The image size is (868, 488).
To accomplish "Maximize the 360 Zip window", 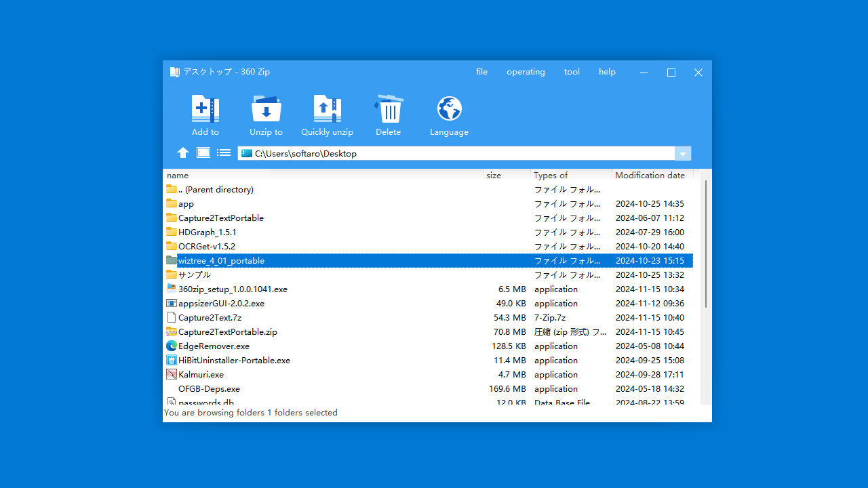I will point(671,73).
